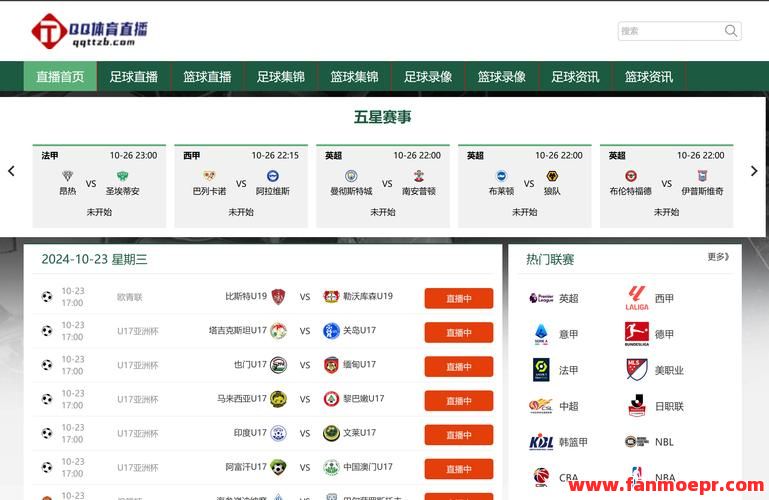The image size is (769, 500).
Task: Open the 日职联 league link
Action: click(655, 406)
